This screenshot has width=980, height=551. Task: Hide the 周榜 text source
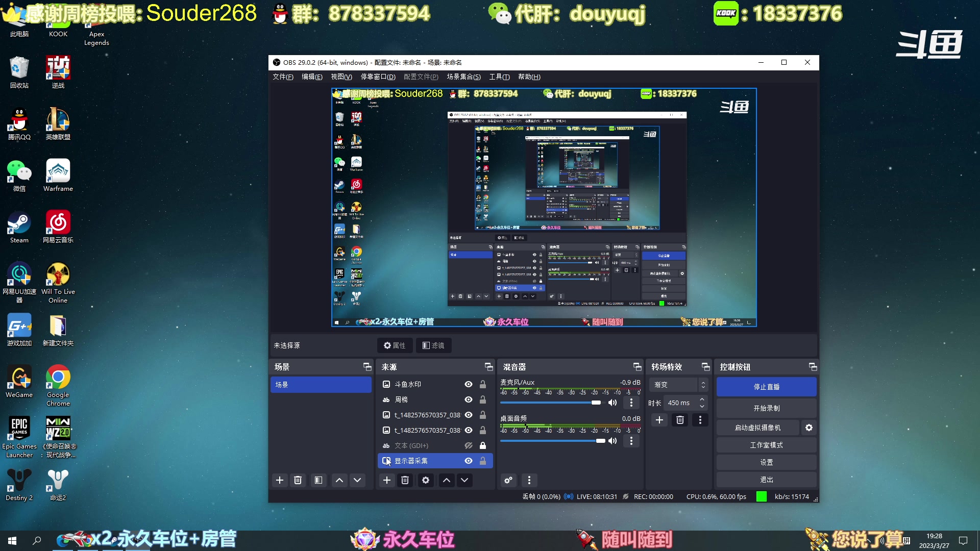(x=469, y=399)
